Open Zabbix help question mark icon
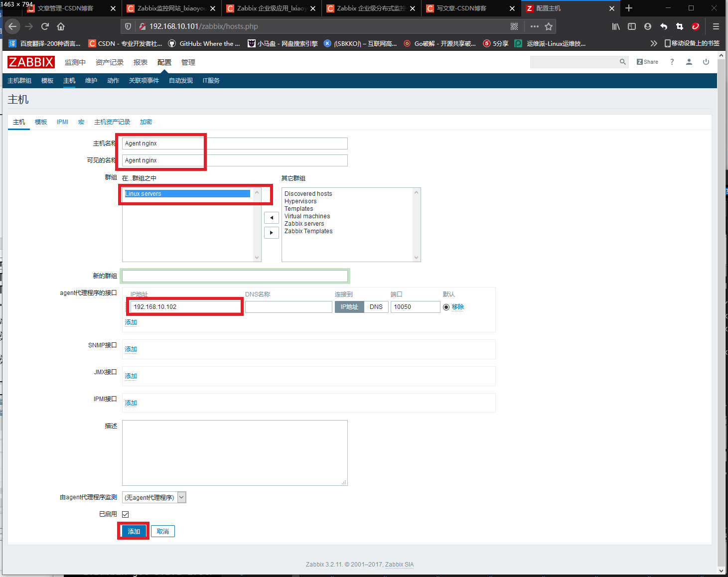Screen dimensions: 728x577 pyautogui.click(x=672, y=62)
